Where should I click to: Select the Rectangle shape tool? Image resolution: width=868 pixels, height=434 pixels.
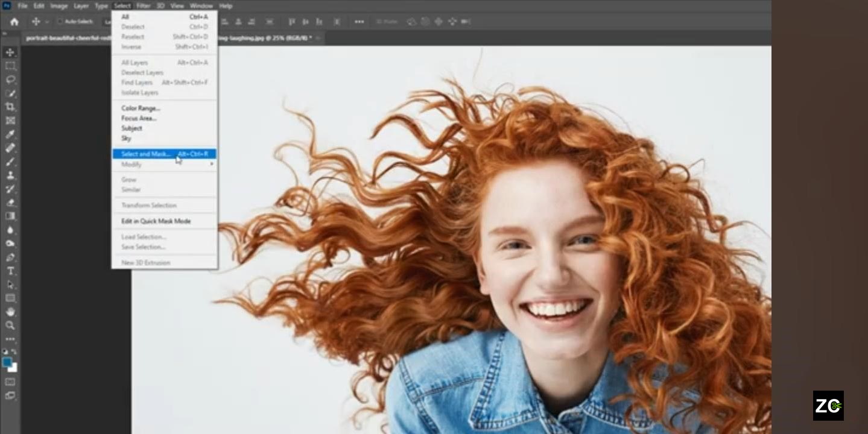click(x=10, y=298)
